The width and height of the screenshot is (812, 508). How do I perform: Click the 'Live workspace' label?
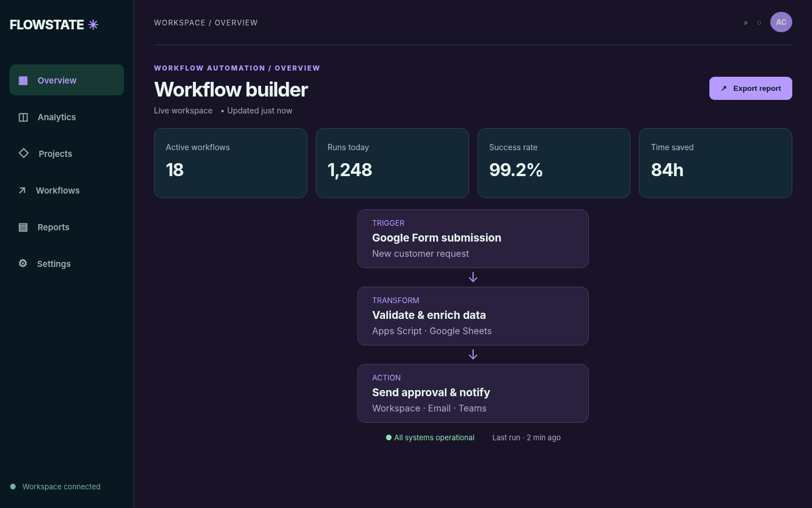(x=183, y=111)
